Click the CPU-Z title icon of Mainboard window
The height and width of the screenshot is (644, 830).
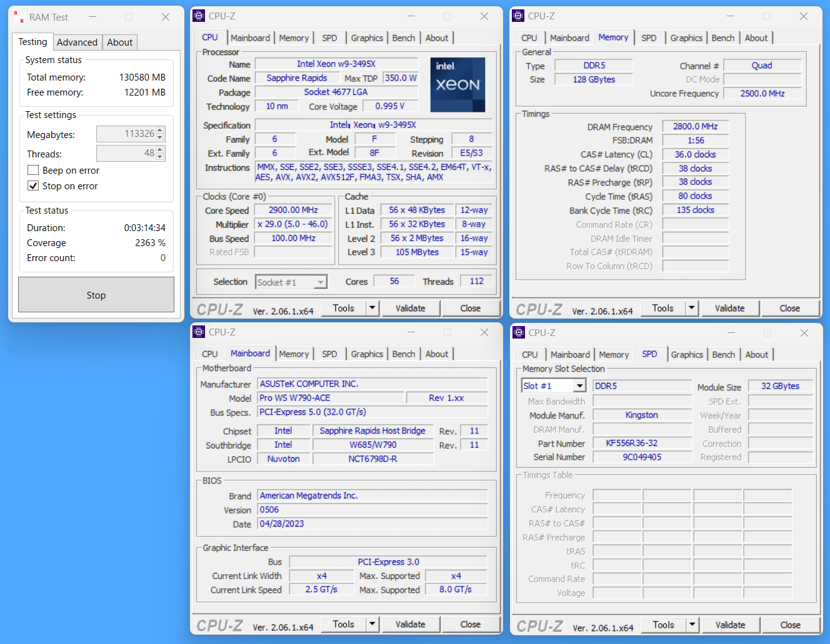199,332
